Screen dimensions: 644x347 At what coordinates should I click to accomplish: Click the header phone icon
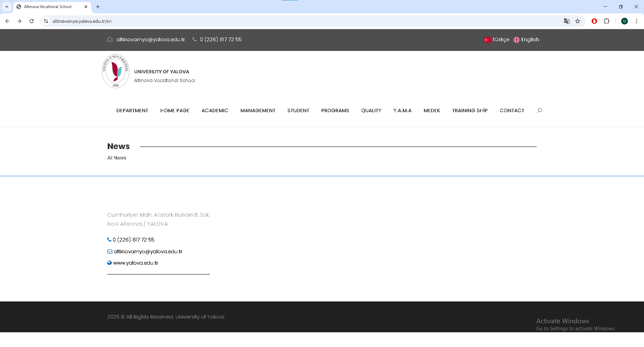195,39
